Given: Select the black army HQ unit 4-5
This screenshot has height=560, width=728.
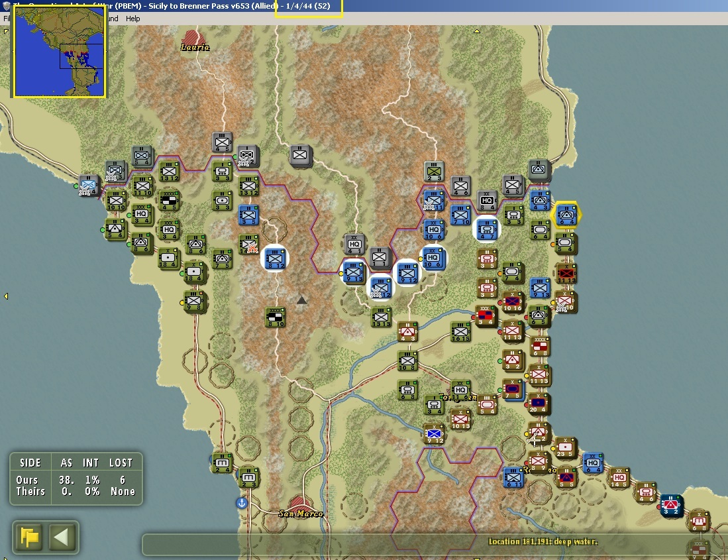Looking at the screenshot, I should click(168, 200).
